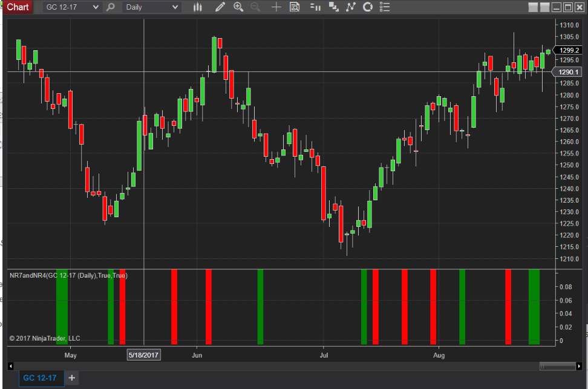Click the NR7andNR4 indicator label
The height and width of the screenshot is (389, 588).
[x=68, y=275]
